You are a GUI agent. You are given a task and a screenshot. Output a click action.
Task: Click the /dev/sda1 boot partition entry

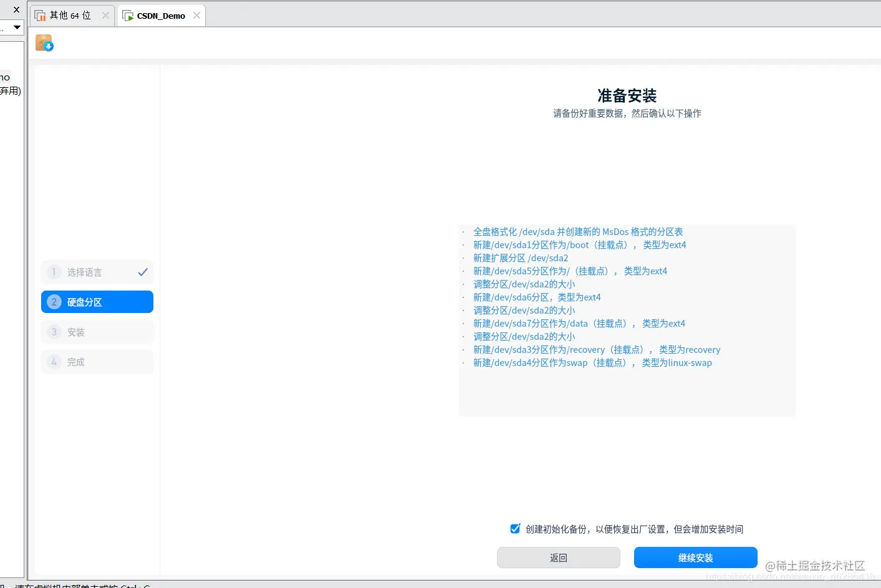579,244
